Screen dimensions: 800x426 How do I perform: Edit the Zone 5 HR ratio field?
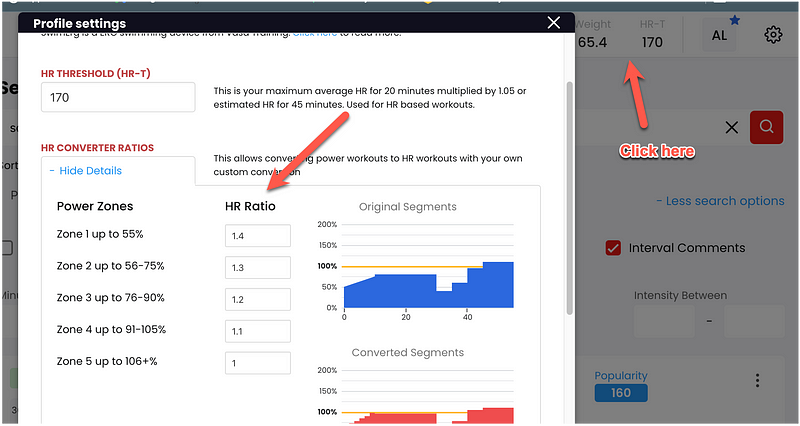258,363
